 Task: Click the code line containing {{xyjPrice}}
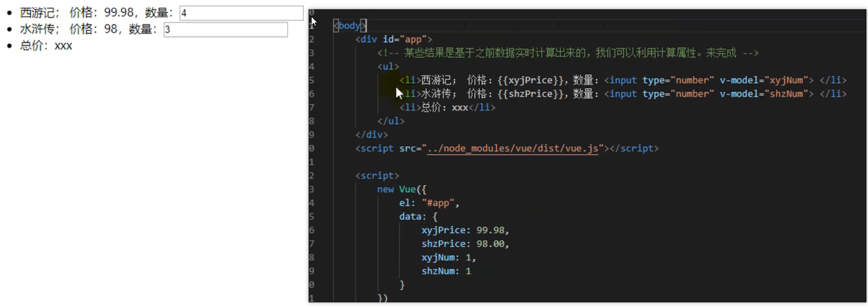click(x=623, y=80)
